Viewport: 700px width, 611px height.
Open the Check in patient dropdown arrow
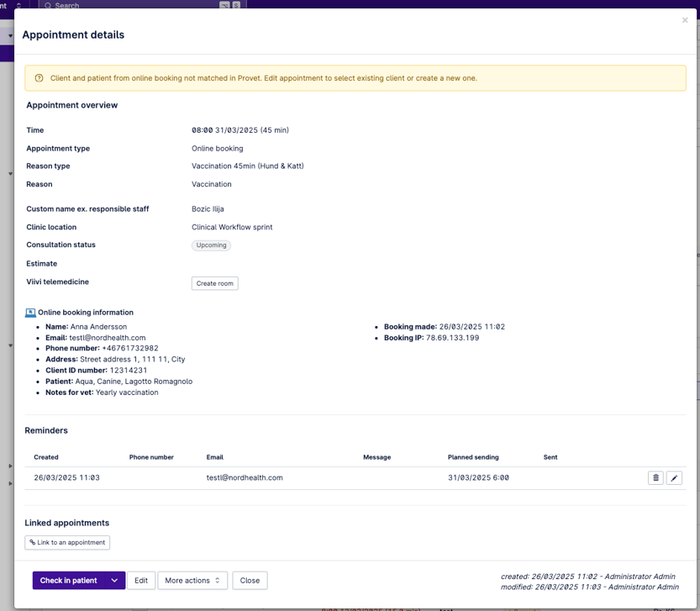114,581
